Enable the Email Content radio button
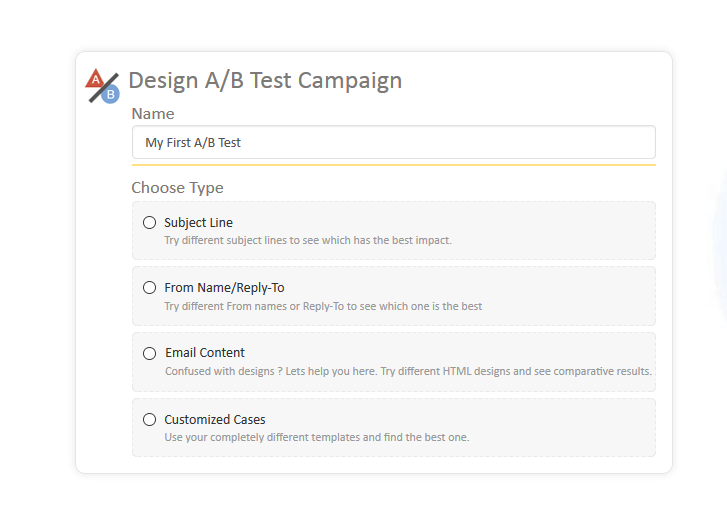727x529 pixels. point(150,353)
